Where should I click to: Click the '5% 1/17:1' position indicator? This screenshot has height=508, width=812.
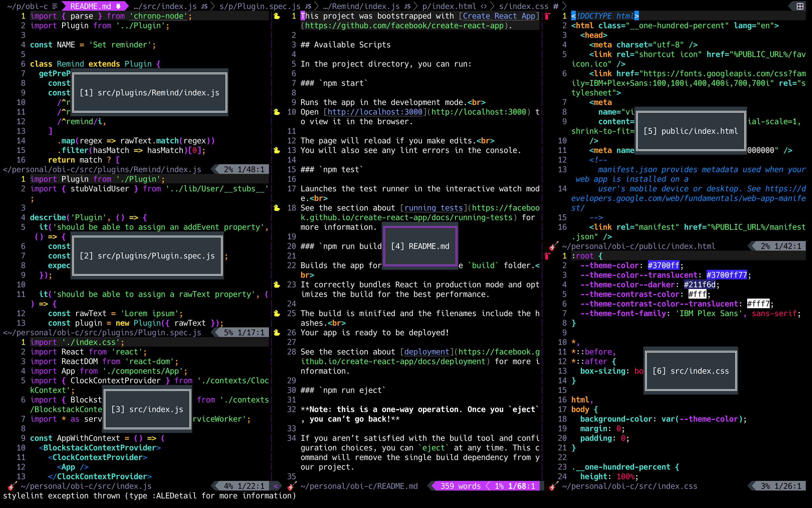click(244, 333)
